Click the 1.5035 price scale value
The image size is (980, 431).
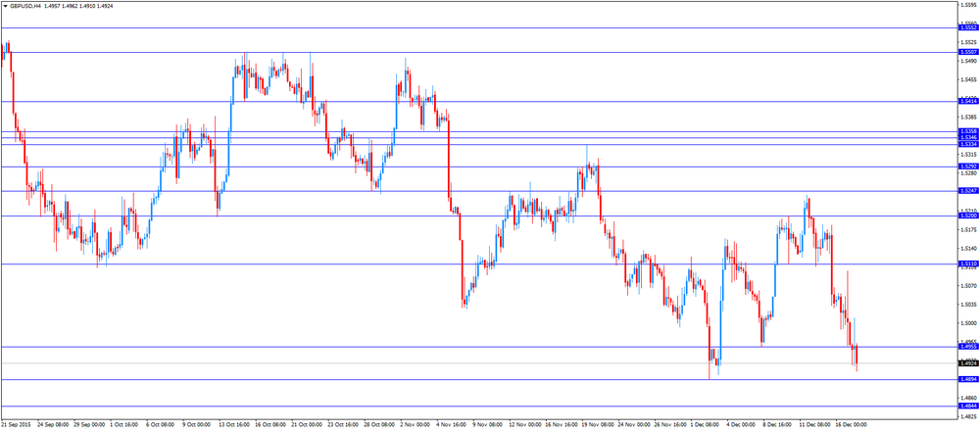pyautogui.click(x=969, y=305)
